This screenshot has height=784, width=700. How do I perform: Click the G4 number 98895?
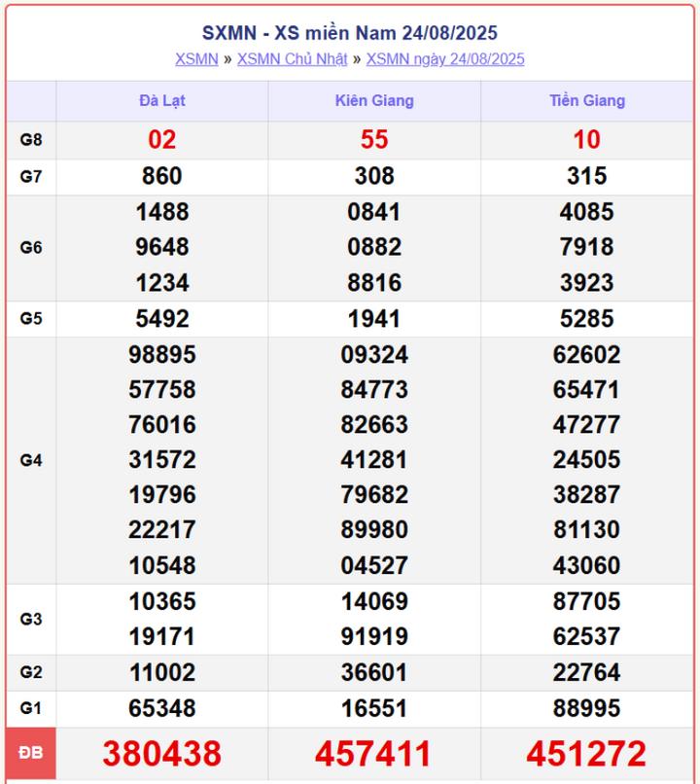162,355
